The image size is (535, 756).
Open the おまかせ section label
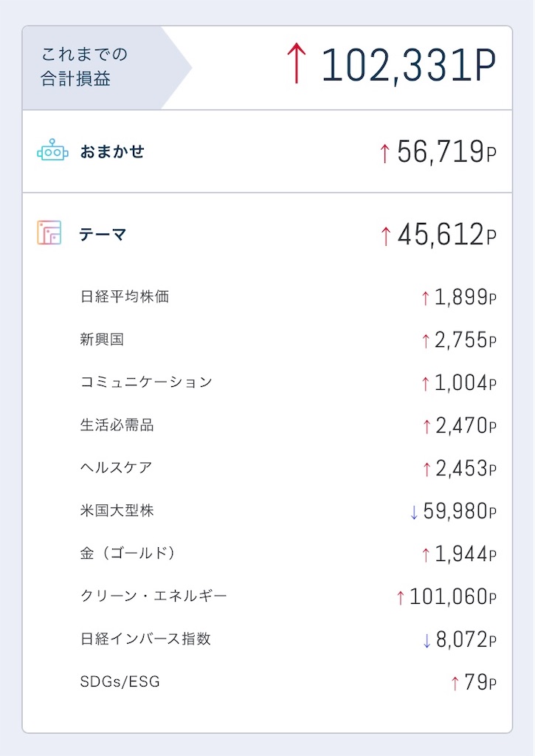[x=112, y=151]
